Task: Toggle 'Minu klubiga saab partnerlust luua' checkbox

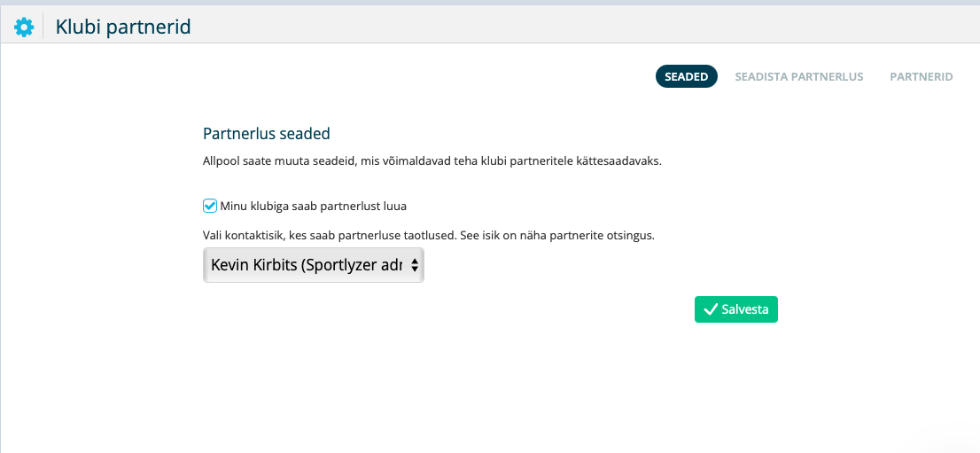Action: coord(210,206)
